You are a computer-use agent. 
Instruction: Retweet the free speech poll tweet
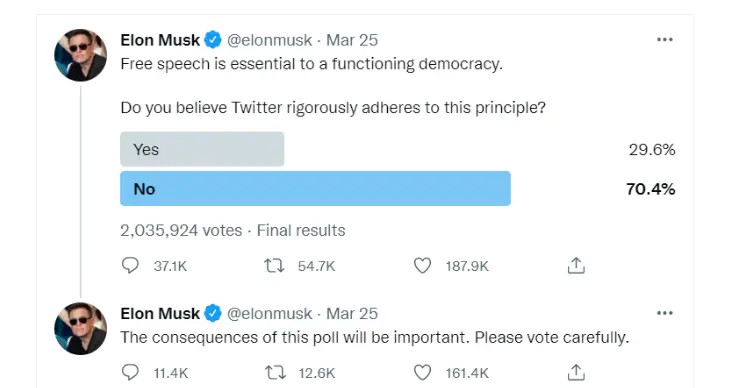pos(274,266)
